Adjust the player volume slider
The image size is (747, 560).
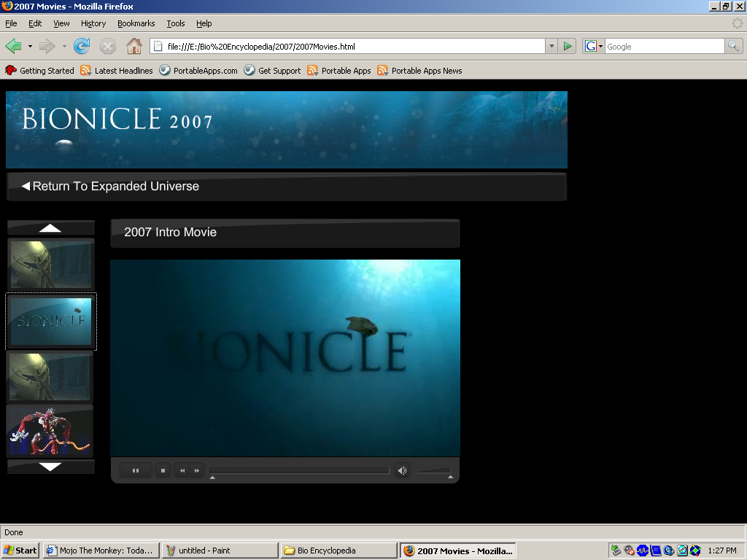coord(433,472)
